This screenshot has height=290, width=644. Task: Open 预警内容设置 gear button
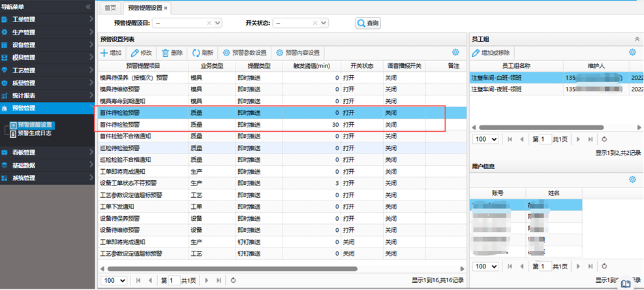[280, 53]
